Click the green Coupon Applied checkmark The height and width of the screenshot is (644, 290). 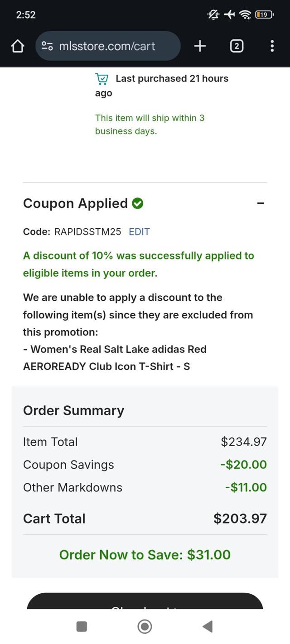pos(138,204)
